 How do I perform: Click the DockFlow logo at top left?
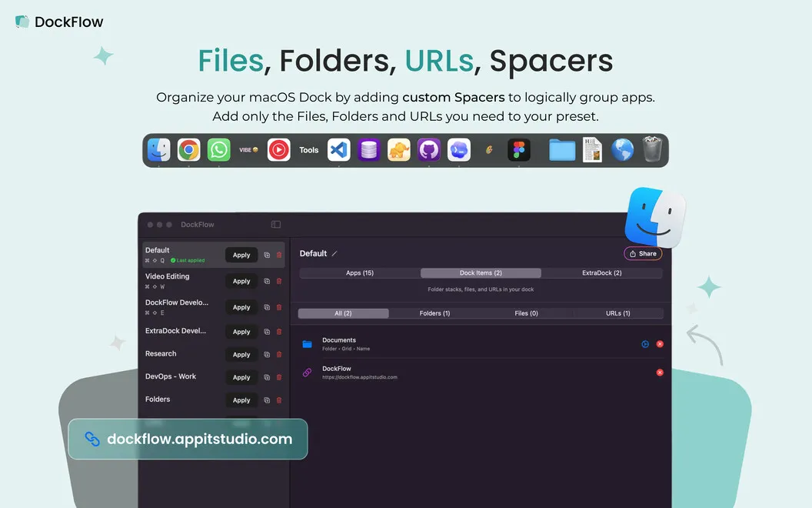click(x=59, y=22)
